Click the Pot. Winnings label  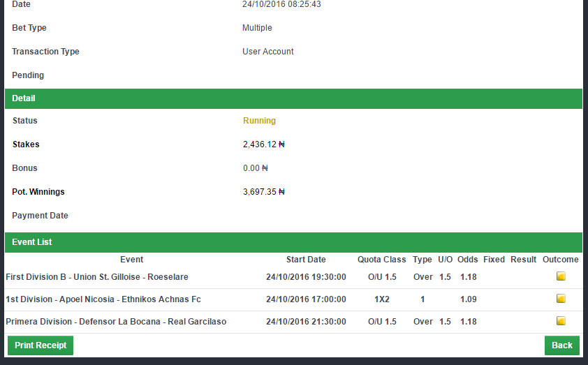pyautogui.click(x=38, y=192)
